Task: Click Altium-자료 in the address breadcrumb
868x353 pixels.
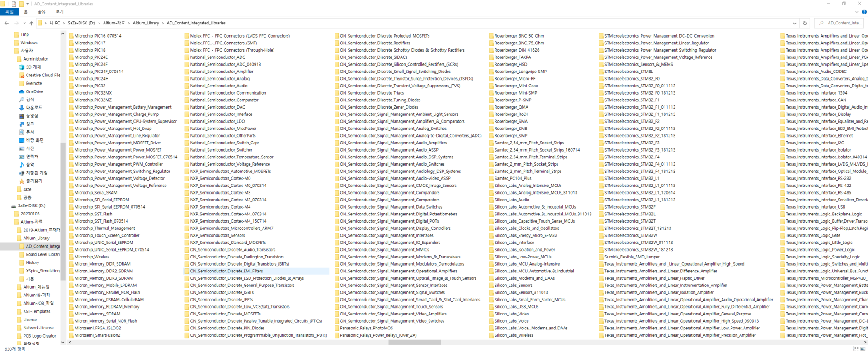Action: click(114, 23)
